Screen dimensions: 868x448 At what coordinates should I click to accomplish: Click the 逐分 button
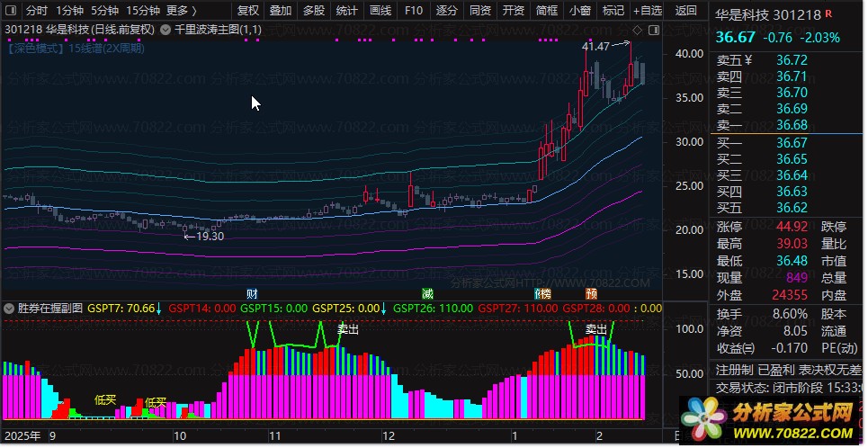tap(447, 11)
